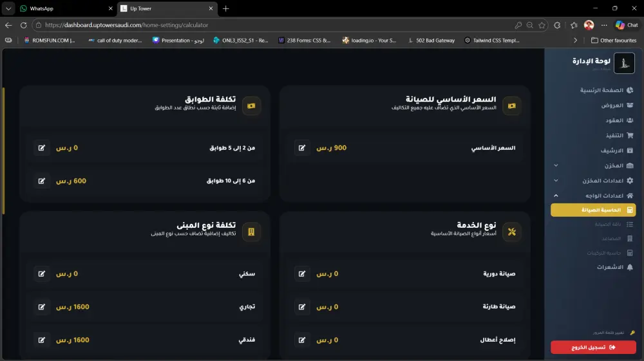Open the Other favourites folder
644x361 pixels.
pos(614,40)
